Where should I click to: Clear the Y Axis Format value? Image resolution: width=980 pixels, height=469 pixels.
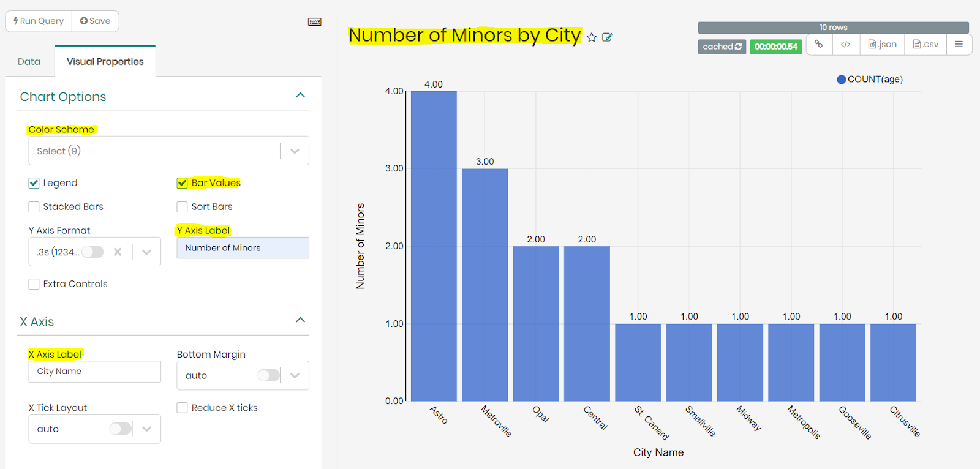[x=118, y=252]
